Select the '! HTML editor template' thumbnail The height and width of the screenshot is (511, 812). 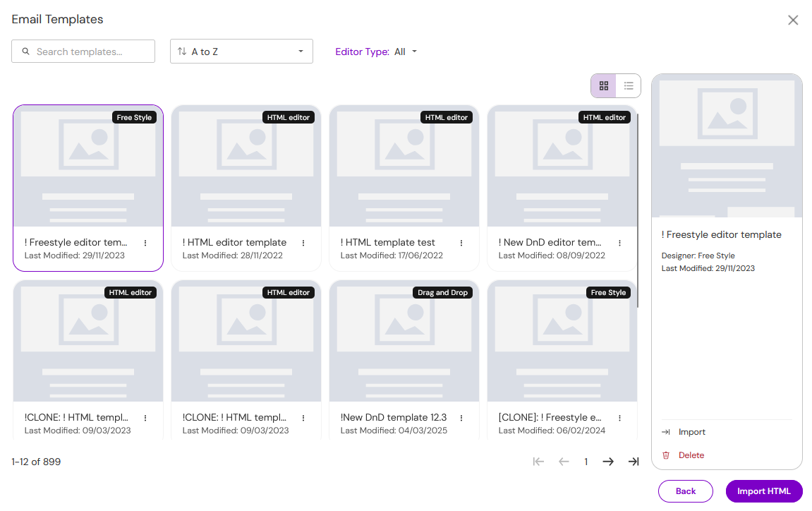[246, 167]
